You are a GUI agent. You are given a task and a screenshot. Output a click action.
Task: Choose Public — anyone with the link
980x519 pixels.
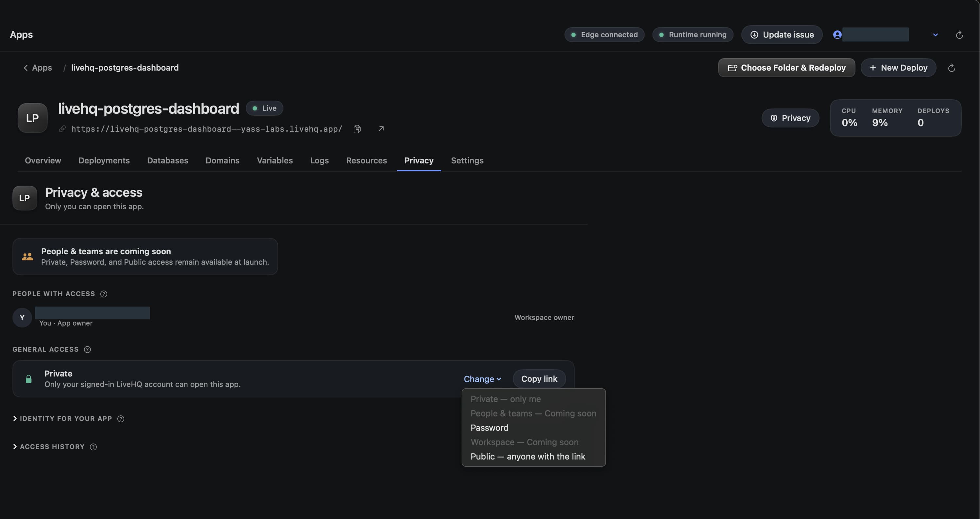533,457
